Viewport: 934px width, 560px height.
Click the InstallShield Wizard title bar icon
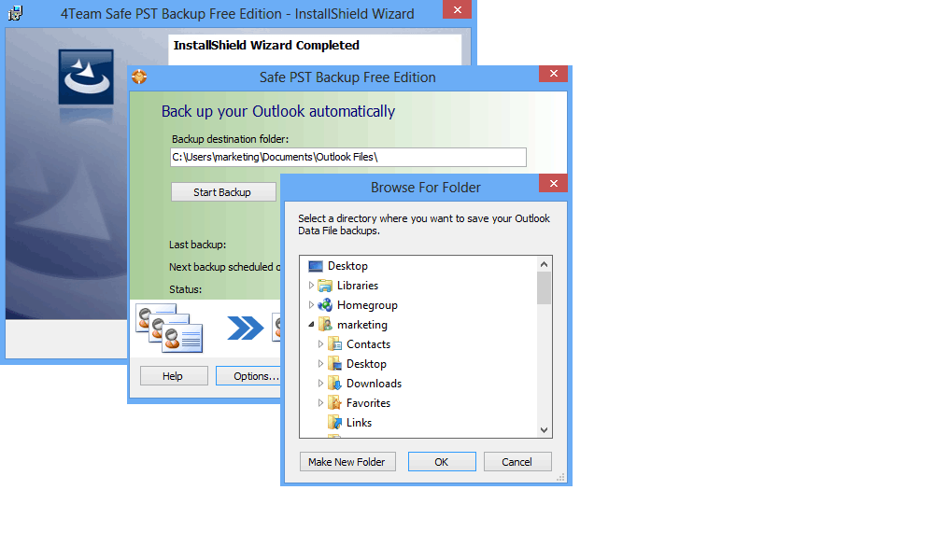click(16, 13)
